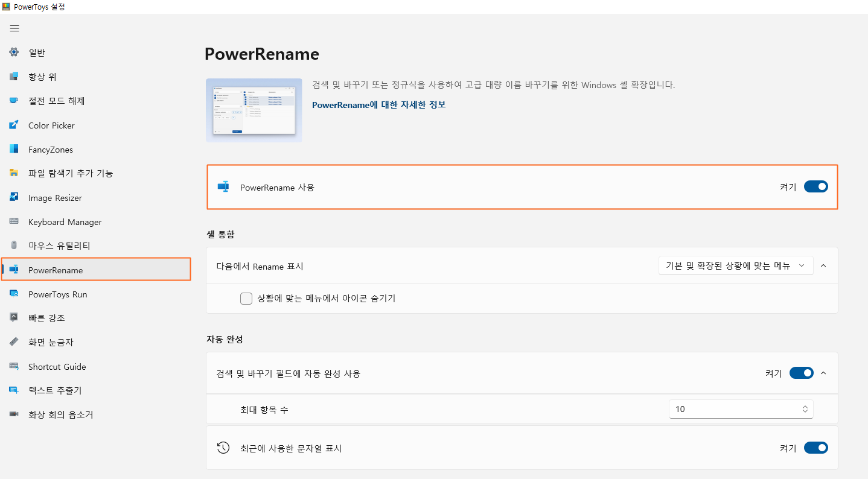Click the coffee cup icon for 절전 모드 해제
The width and height of the screenshot is (868, 479).
[x=14, y=101]
